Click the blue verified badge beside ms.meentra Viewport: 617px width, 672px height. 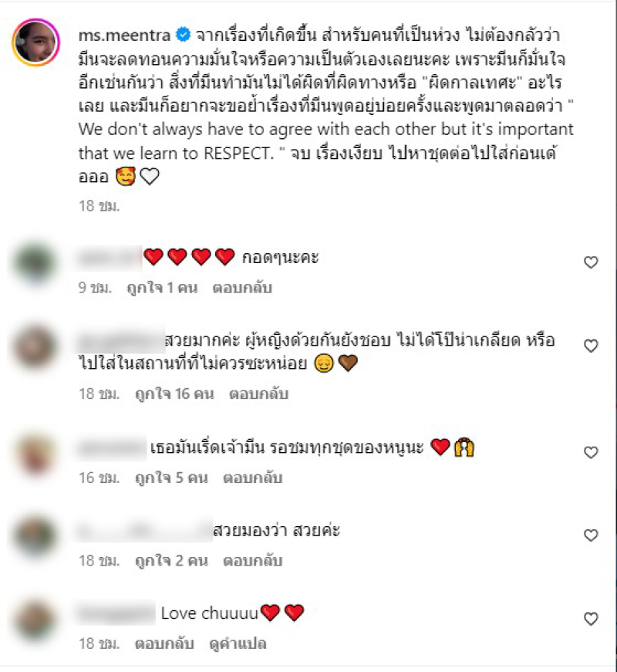pos(184,35)
